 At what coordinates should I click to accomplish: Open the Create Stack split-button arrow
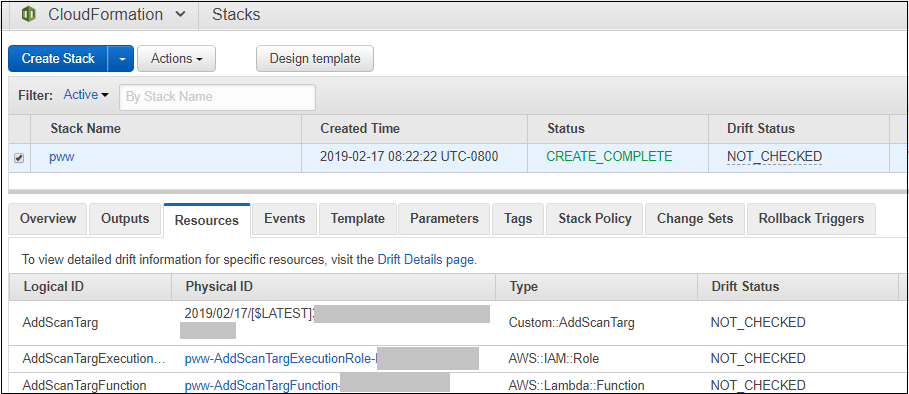tap(121, 59)
